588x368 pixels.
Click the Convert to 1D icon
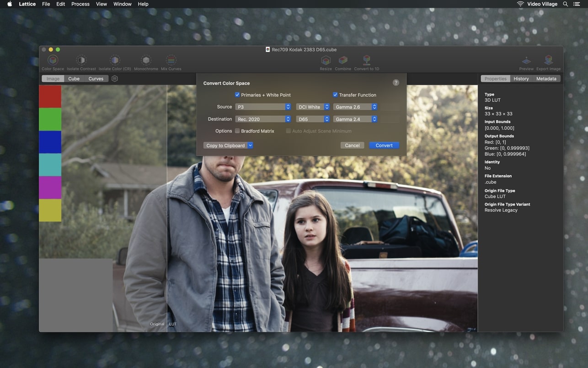coord(367,60)
